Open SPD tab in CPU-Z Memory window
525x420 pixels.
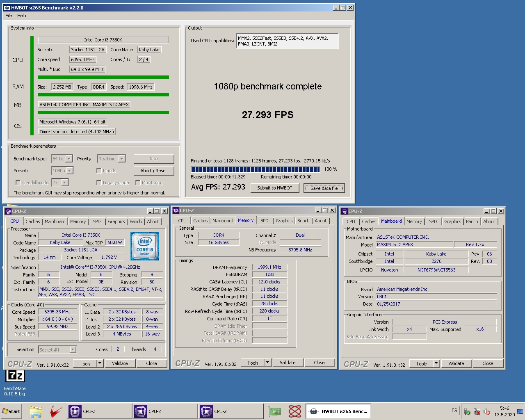[265, 221]
